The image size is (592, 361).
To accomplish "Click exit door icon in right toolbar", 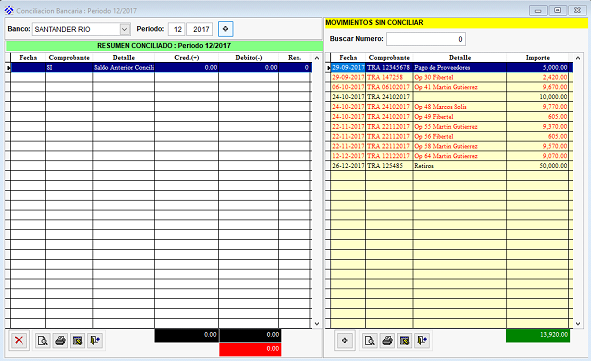I will pyautogui.click(x=422, y=341).
